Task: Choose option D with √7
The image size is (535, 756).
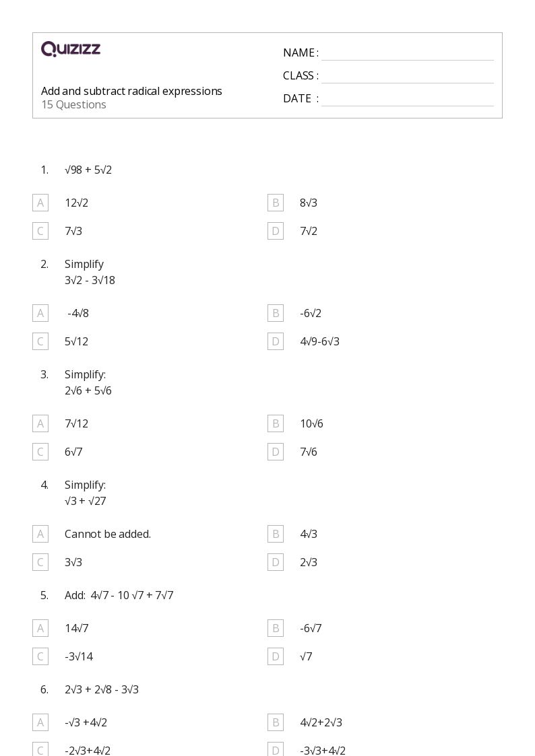Action: coord(276,656)
